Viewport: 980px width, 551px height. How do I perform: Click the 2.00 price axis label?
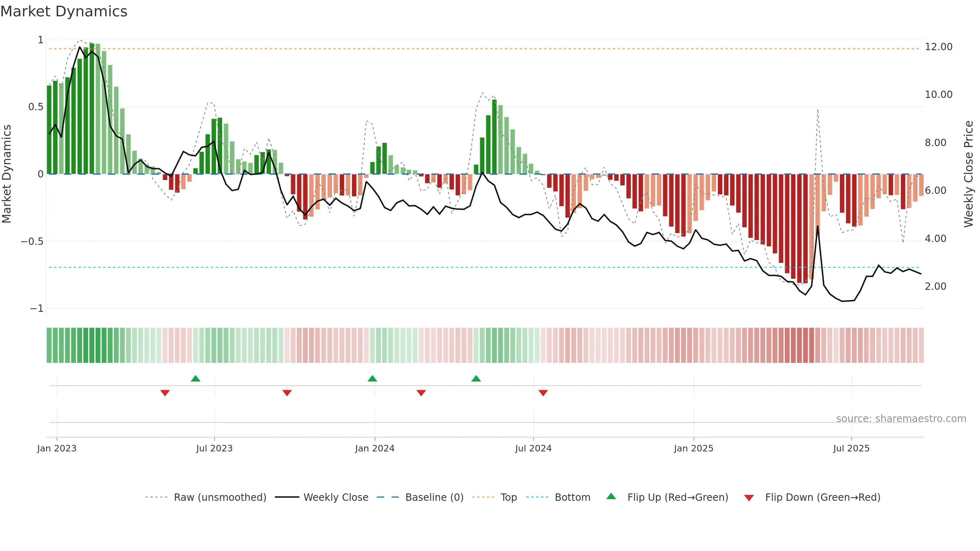coord(935,287)
